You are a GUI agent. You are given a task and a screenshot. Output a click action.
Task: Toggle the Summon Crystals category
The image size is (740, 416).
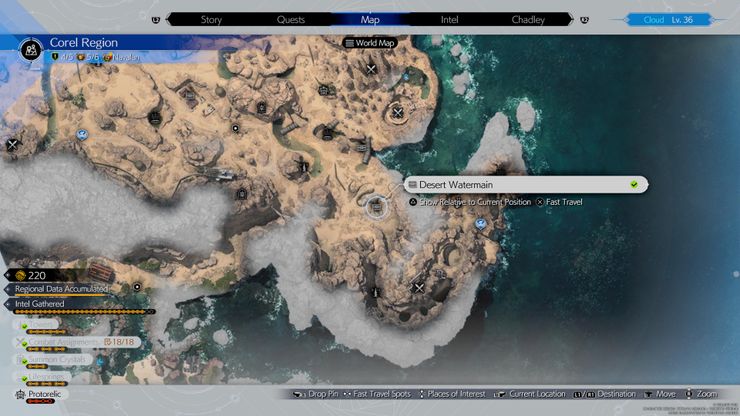(x=52, y=361)
